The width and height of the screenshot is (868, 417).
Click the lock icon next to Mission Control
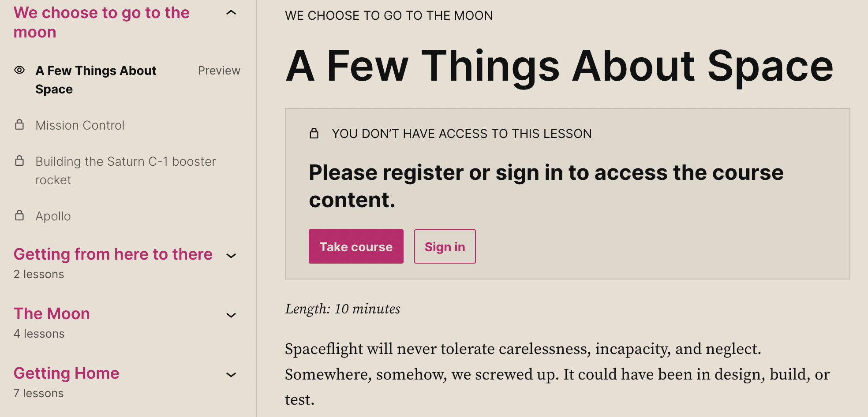pos(19,125)
